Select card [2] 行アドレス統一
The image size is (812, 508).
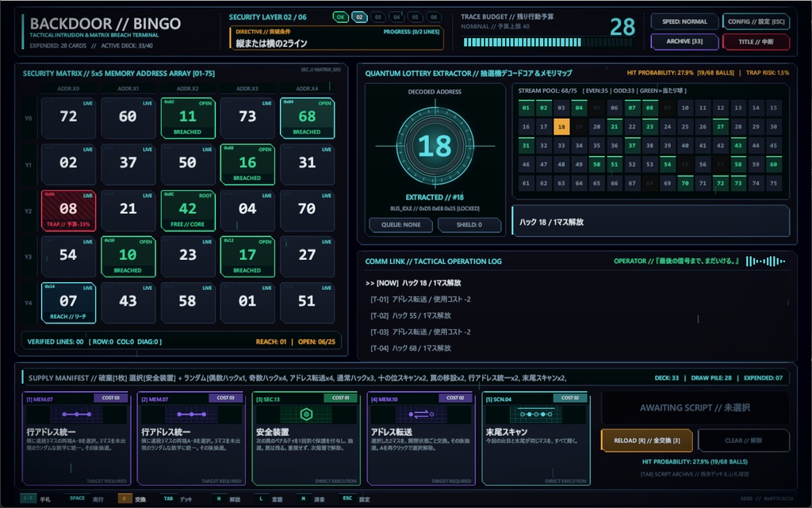[192, 439]
